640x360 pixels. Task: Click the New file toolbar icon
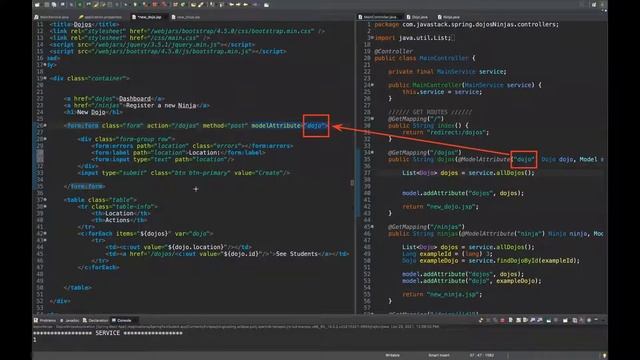[x=37, y=4]
